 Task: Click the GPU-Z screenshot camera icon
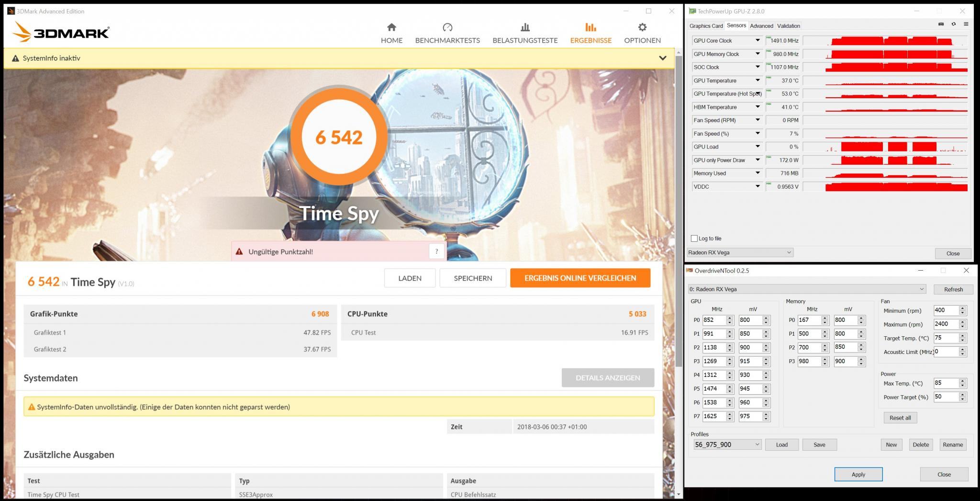coord(941,24)
